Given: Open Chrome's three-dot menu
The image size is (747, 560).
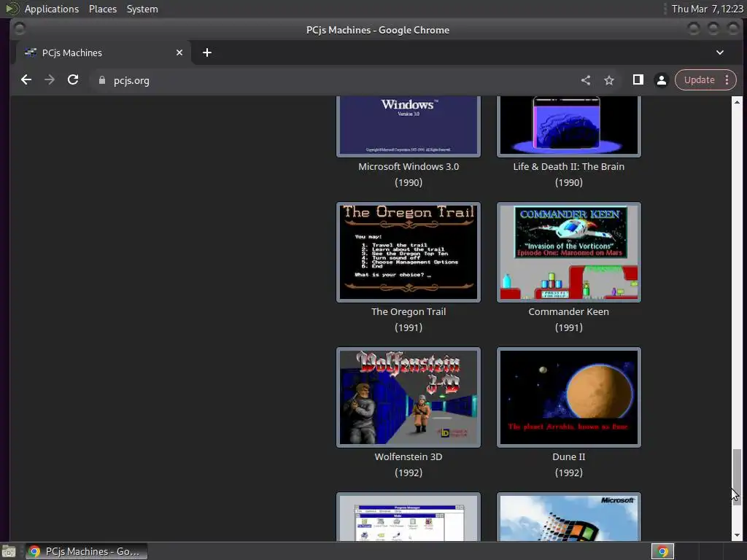Looking at the screenshot, I should click(x=727, y=80).
